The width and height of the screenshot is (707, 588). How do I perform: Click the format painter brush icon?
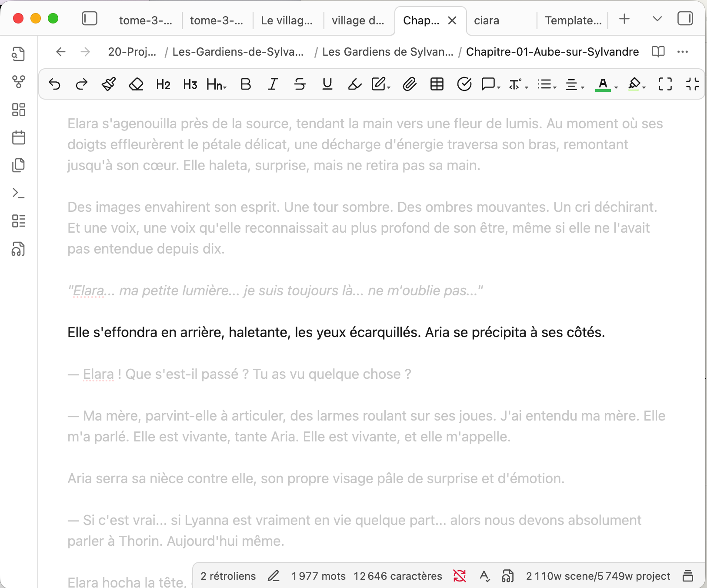(x=109, y=84)
